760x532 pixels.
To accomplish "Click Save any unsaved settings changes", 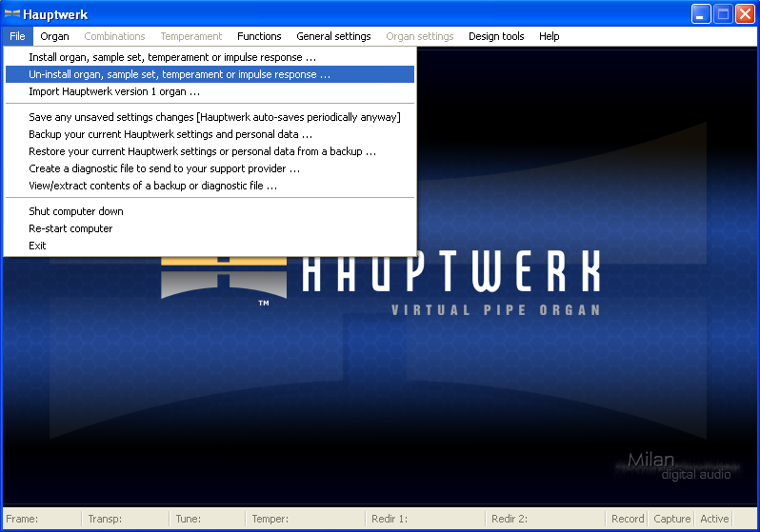I will pyautogui.click(x=210, y=117).
